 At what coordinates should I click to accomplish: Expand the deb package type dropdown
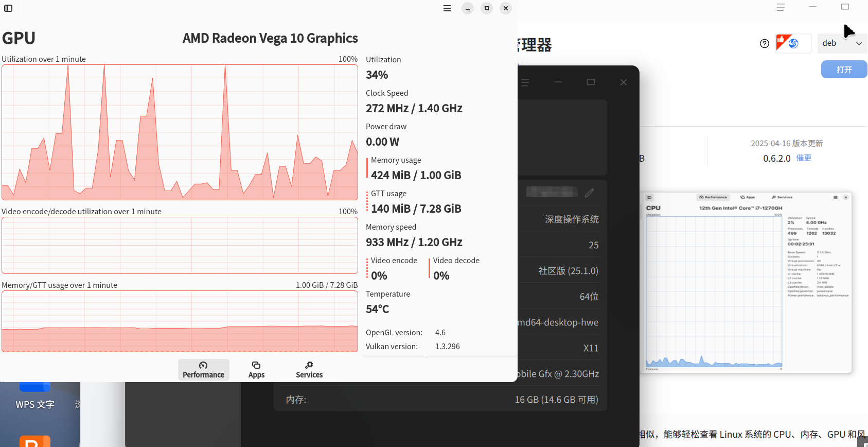coord(842,43)
